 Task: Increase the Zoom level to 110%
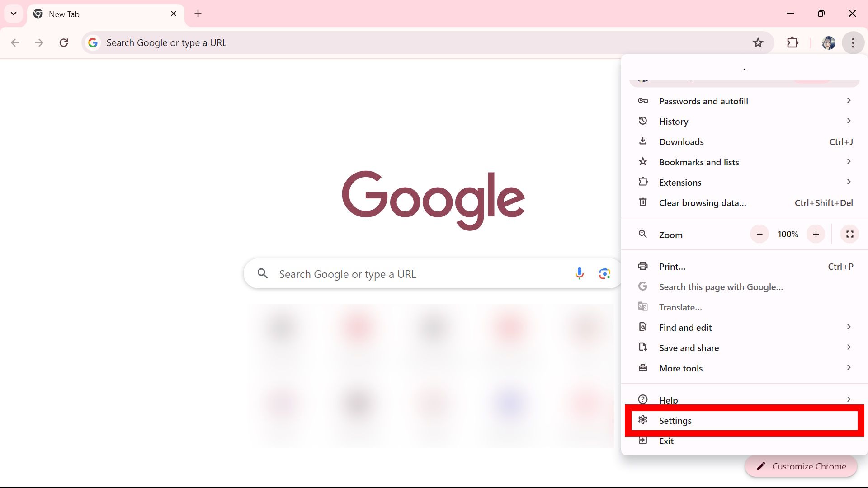[816, 234]
